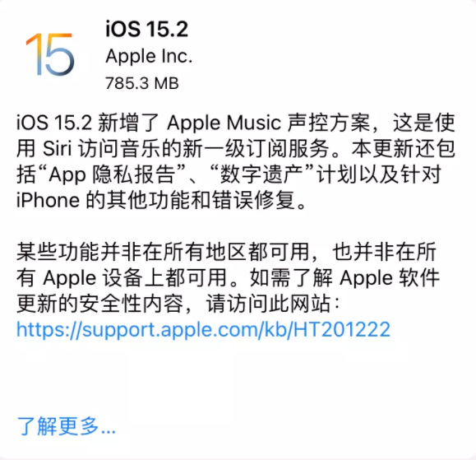
Task: Click the 声控方案 text in first line
Action: click(x=329, y=123)
